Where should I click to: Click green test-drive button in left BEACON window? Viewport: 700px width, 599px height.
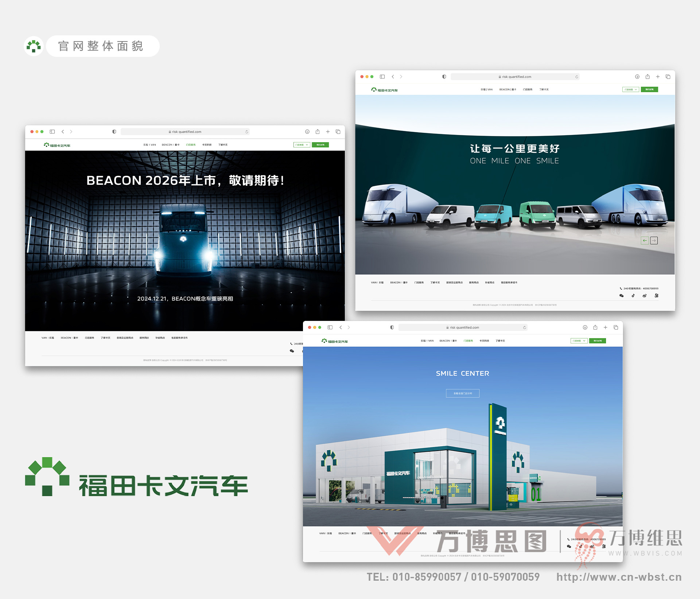pyautogui.click(x=320, y=145)
